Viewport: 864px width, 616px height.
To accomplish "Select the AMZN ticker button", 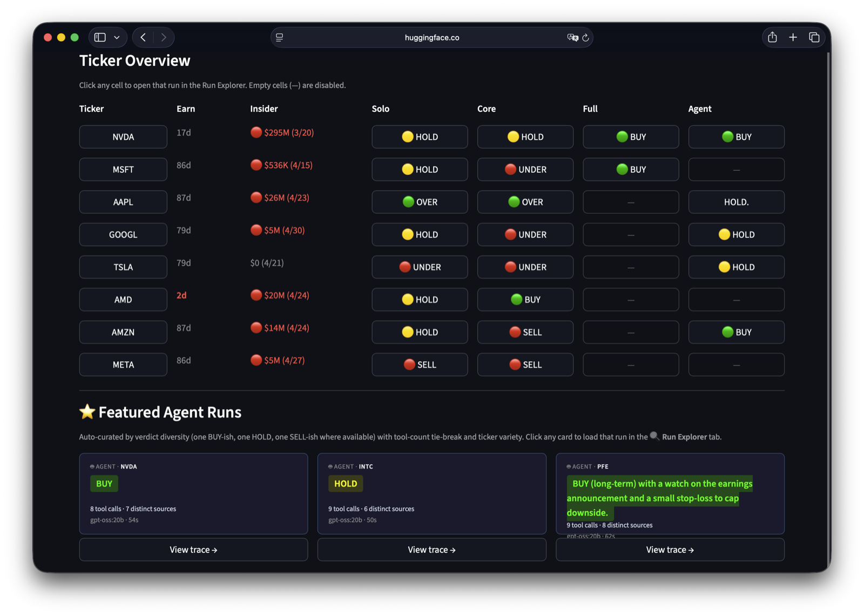I will [123, 332].
